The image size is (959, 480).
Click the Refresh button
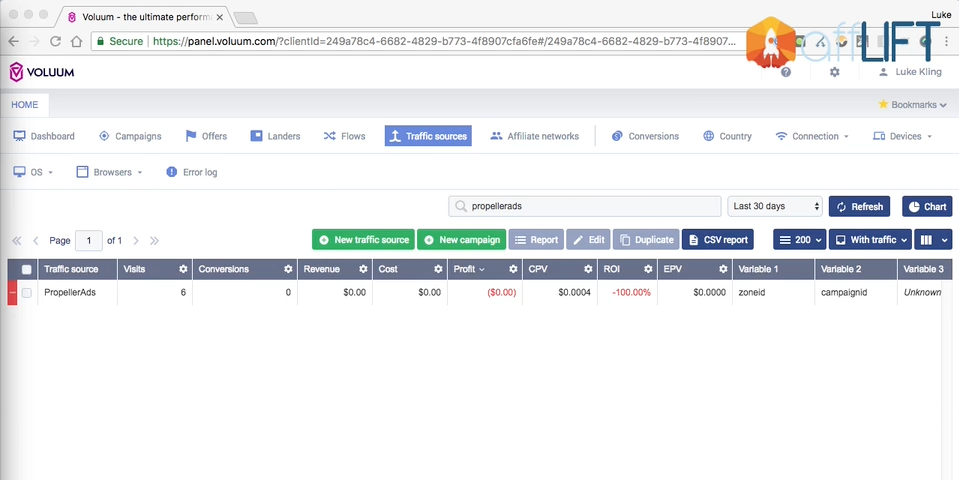tap(859, 206)
